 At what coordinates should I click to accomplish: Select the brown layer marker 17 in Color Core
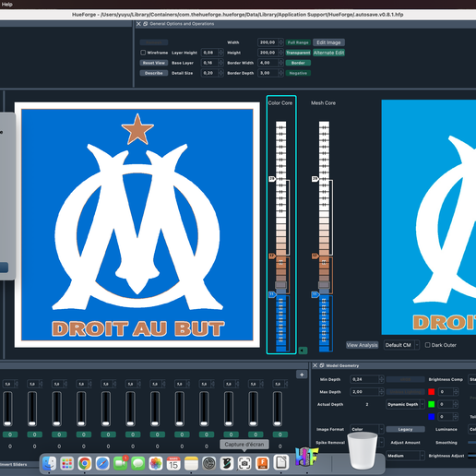click(272, 256)
